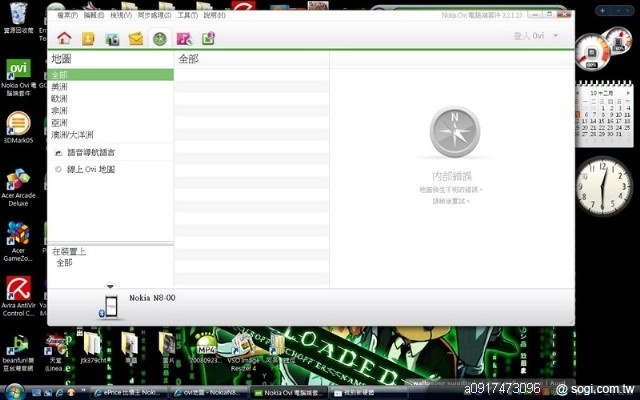Click the sidebar add gadget plus button
This screenshot has width=640, height=400.
pyautogui.click(x=602, y=11)
